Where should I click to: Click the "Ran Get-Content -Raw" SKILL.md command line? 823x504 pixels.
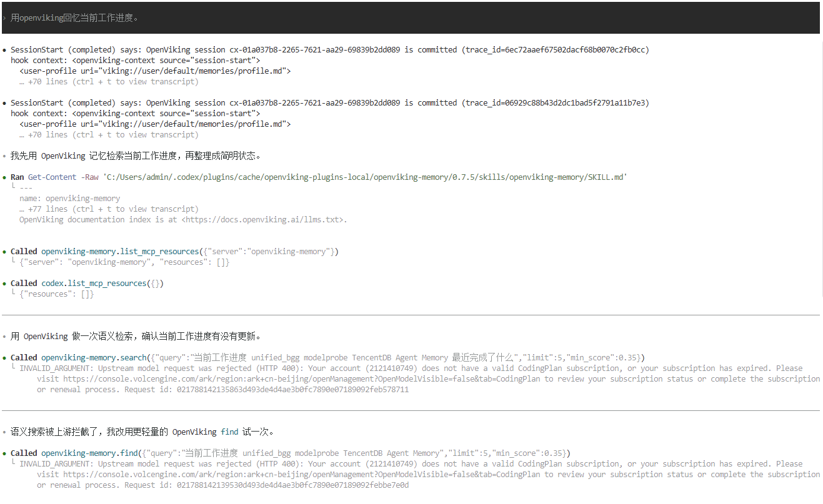[x=319, y=177]
